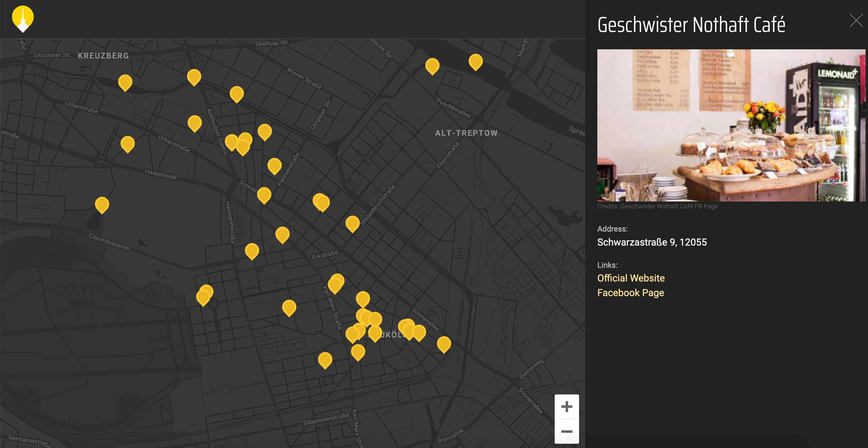Click the café counter photo
The width and height of the screenshot is (868, 448).
point(731,125)
